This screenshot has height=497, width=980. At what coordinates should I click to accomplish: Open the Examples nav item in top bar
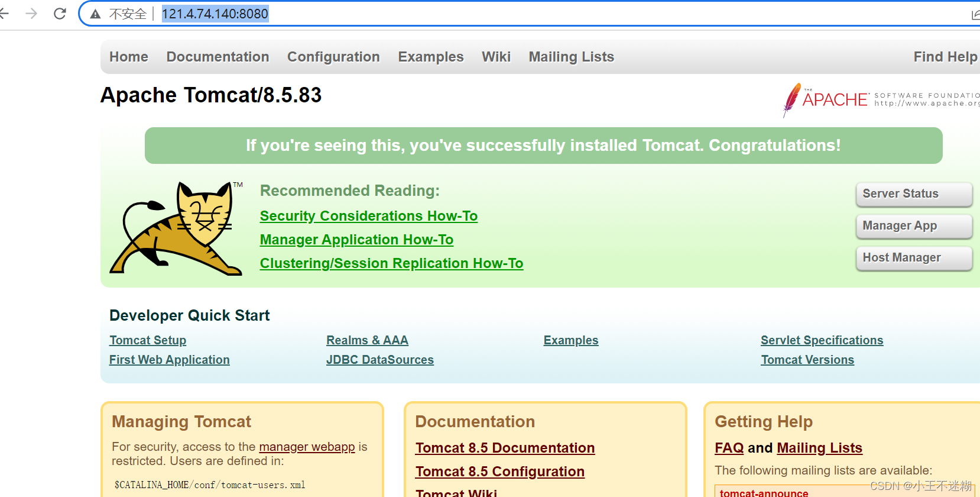tap(431, 57)
